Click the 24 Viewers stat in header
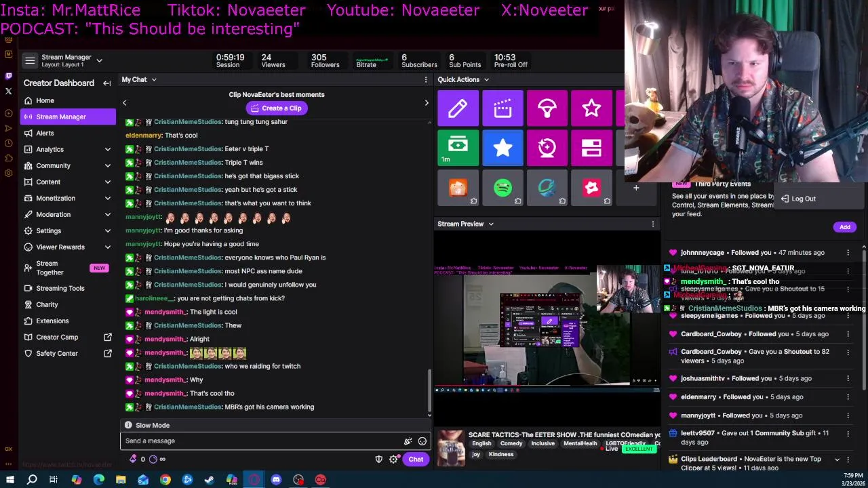This screenshot has width=868, height=488. click(x=273, y=61)
